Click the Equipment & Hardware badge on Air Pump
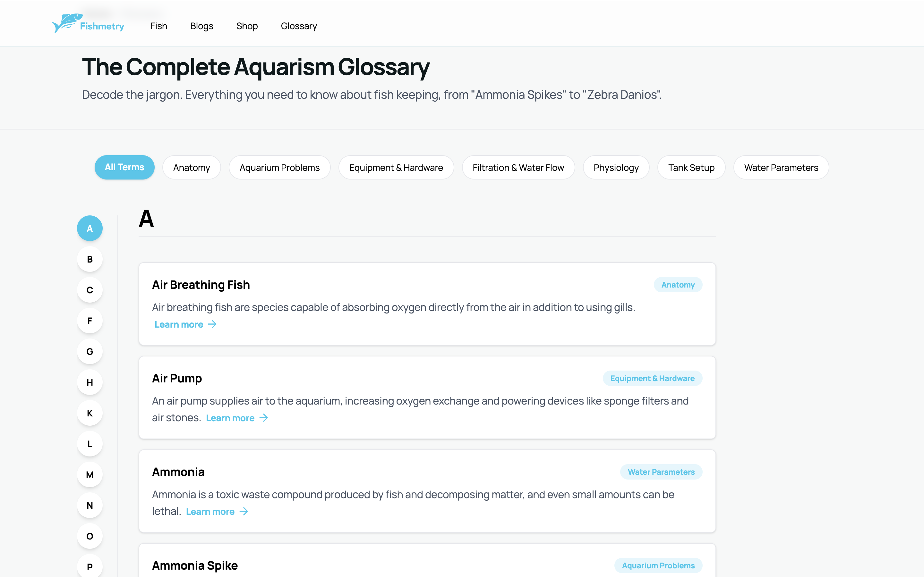Screen dimensions: 924x577 click(x=652, y=378)
